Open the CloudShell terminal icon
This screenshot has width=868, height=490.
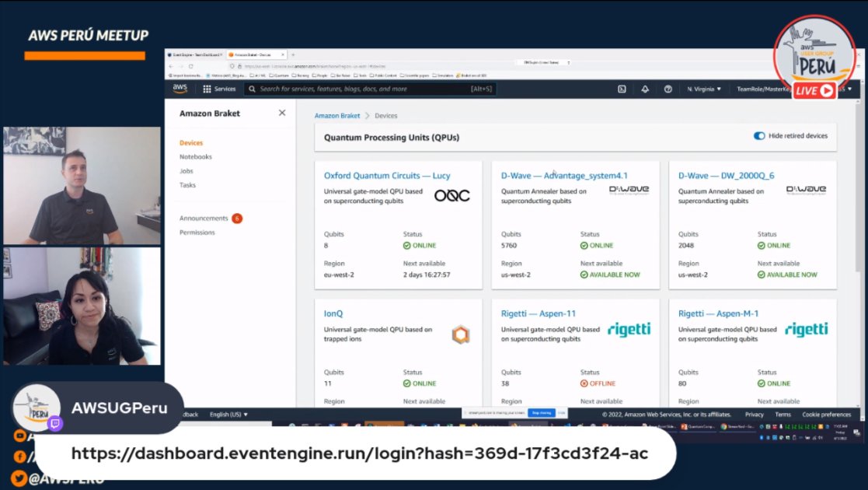coord(622,89)
